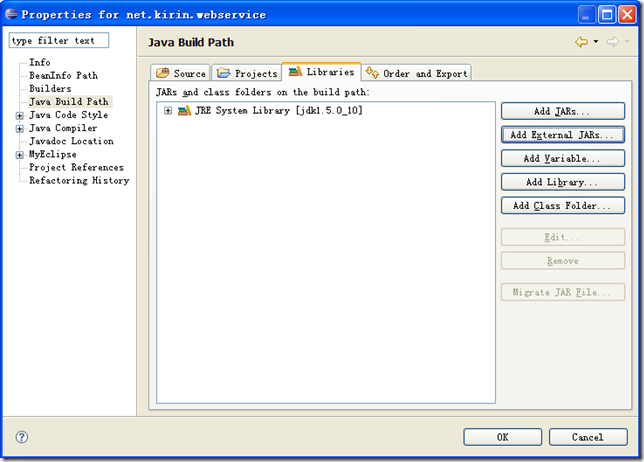Click the Add Variable button

tap(563, 159)
